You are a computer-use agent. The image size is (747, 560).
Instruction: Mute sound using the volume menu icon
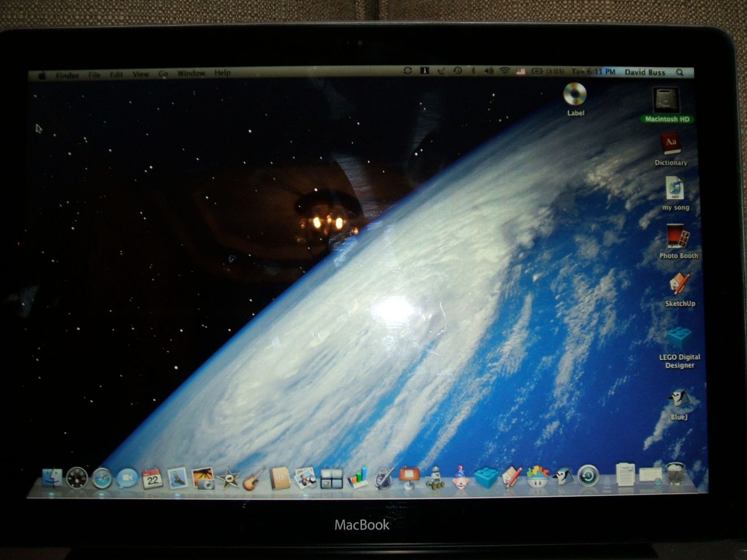488,72
